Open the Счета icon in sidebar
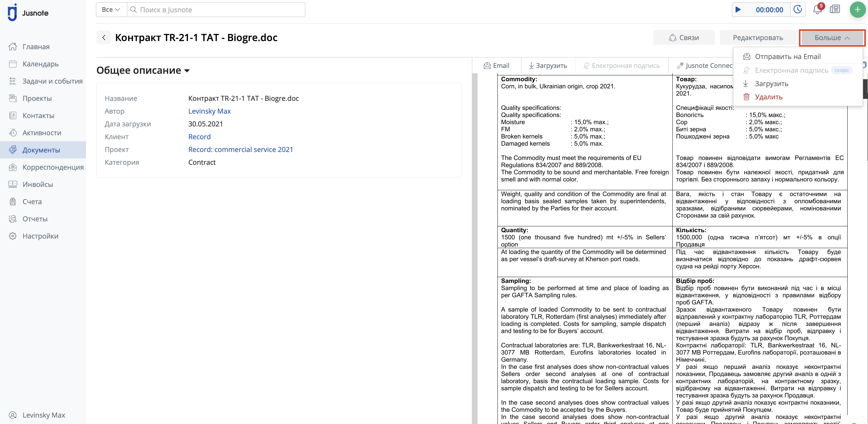The width and height of the screenshot is (868, 424). 13,201
